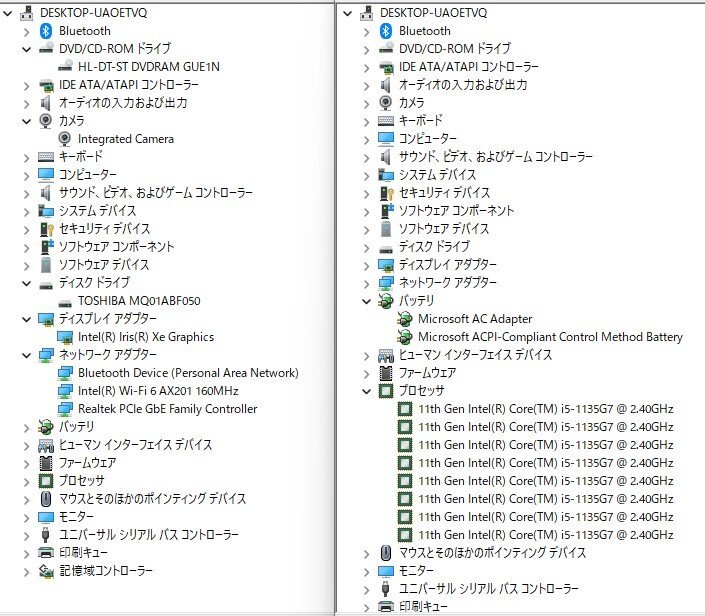Screen dimensions: 705x616
Task: Select ファームウェア in the left tree
Action: [88, 463]
